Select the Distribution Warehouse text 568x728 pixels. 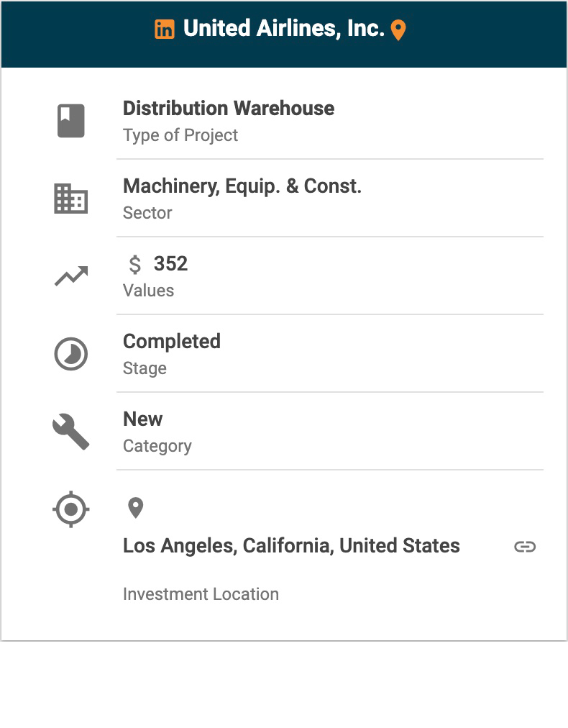(229, 109)
